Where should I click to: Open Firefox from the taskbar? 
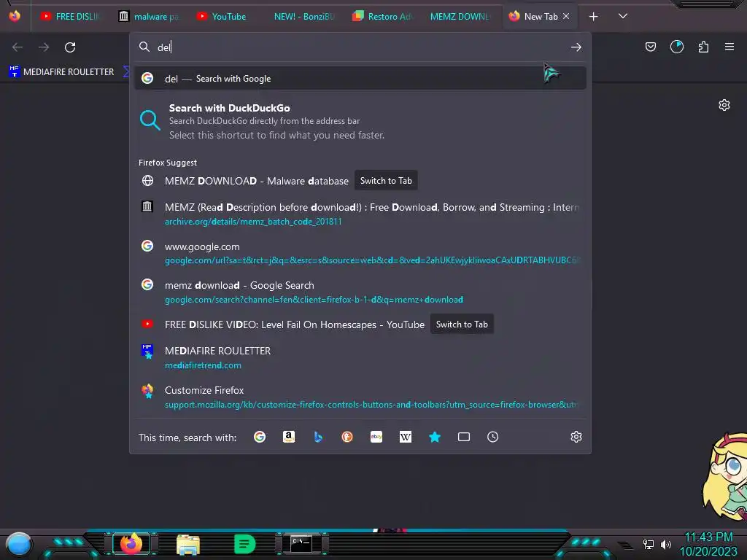(x=131, y=543)
